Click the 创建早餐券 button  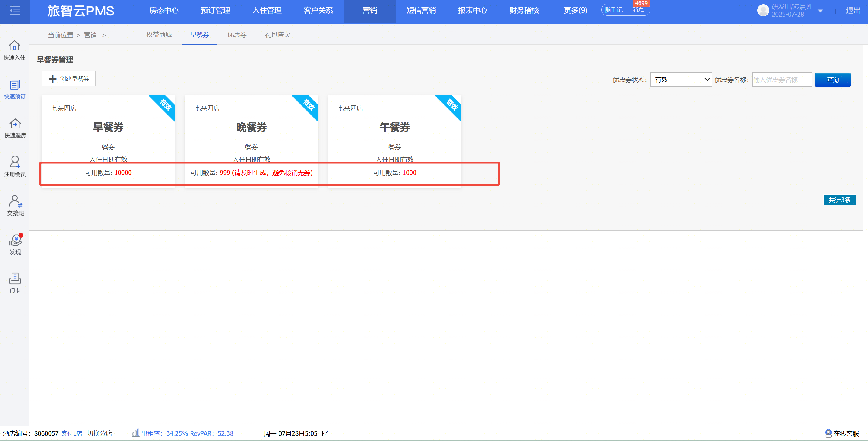coord(68,79)
